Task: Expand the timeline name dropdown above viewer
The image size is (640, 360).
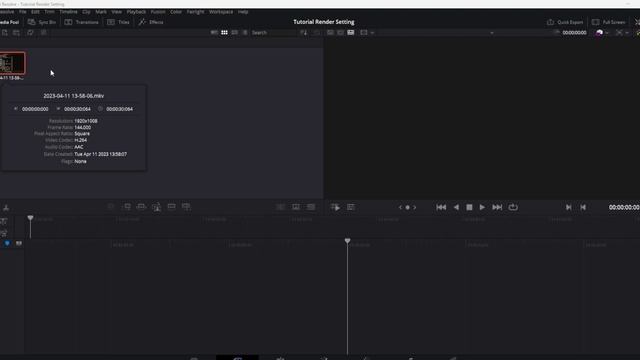Action: (491, 33)
